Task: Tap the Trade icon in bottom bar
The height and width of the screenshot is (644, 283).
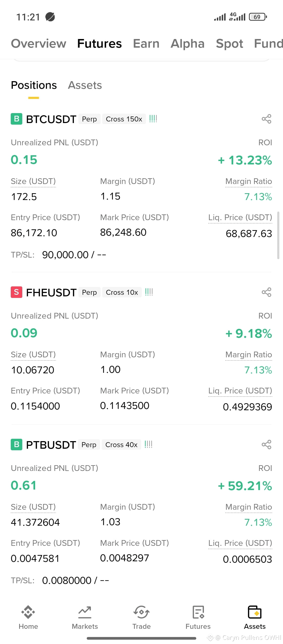Action: click(x=141, y=612)
